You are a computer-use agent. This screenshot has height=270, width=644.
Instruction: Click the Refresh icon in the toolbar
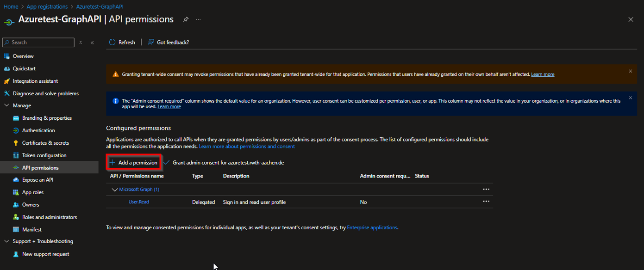[112, 42]
